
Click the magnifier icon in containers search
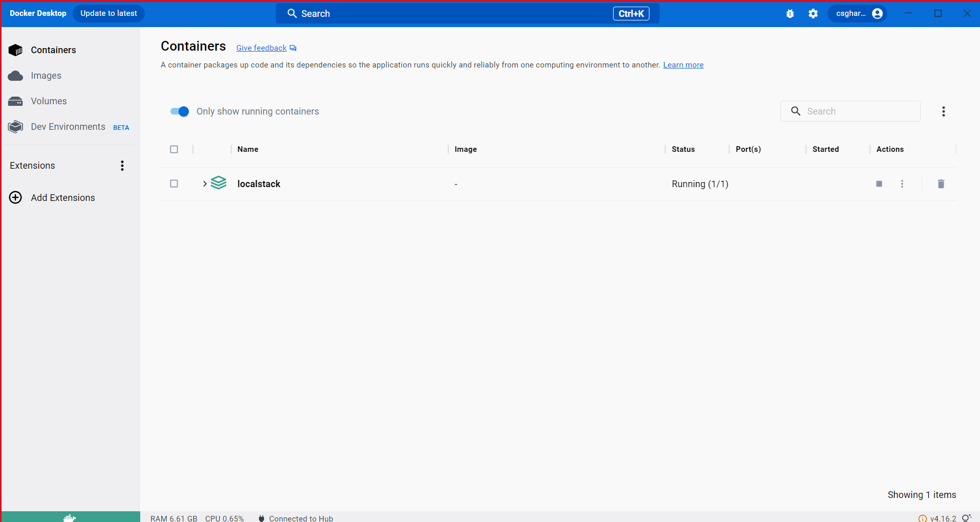tap(796, 111)
